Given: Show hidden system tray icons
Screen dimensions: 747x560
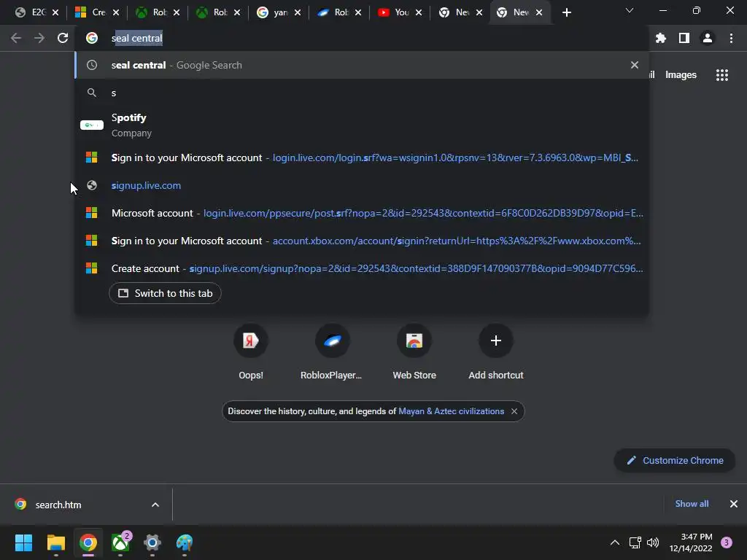Looking at the screenshot, I should (x=615, y=542).
